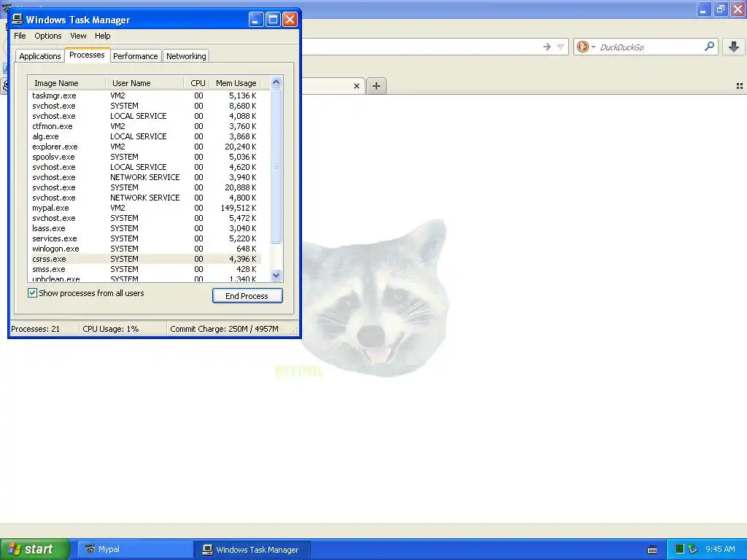Maximize the Windows Task Manager window
The width and height of the screenshot is (747, 560).
click(x=273, y=20)
